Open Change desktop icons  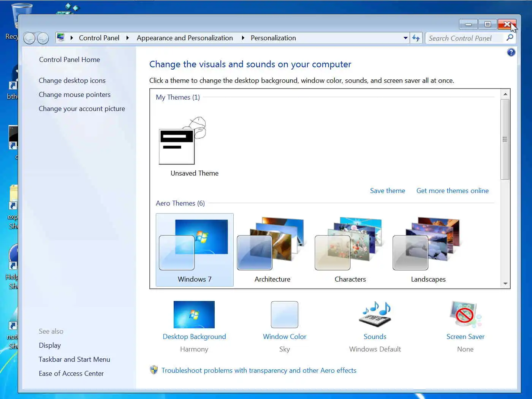[x=72, y=81]
